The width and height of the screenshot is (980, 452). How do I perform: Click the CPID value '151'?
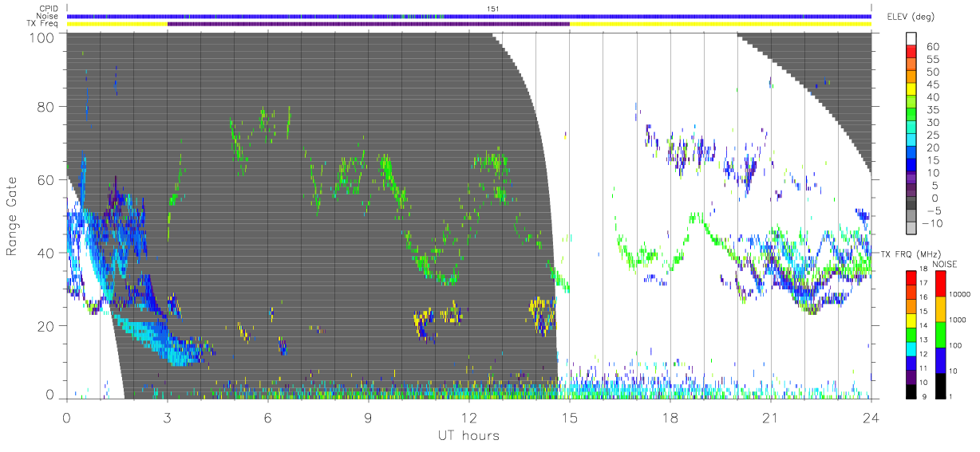(x=493, y=9)
